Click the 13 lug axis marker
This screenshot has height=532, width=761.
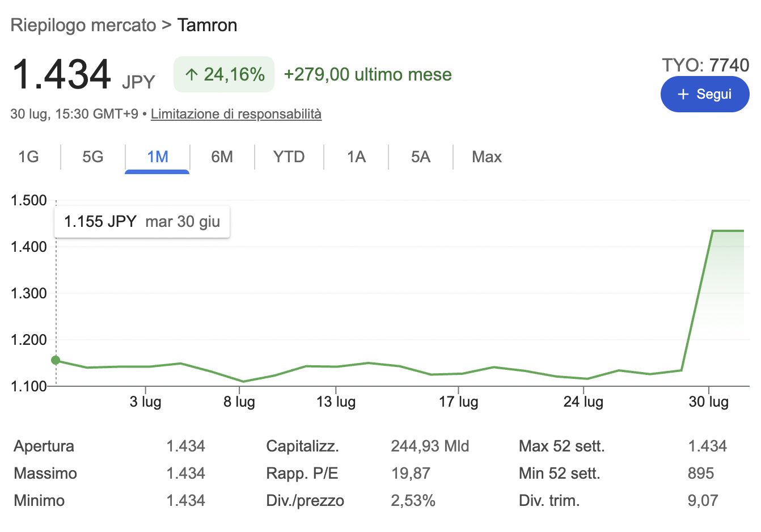(x=336, y=402)
